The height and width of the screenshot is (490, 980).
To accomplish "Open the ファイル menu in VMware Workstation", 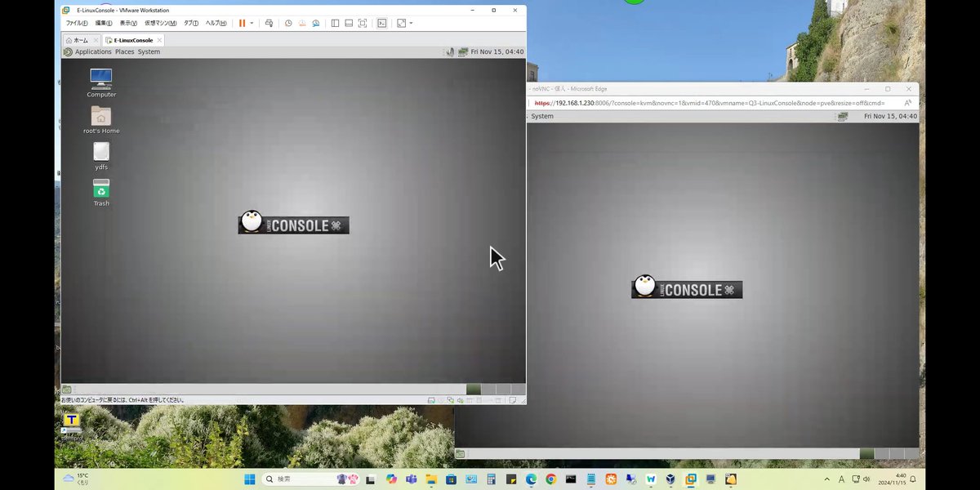I will 76,23.
